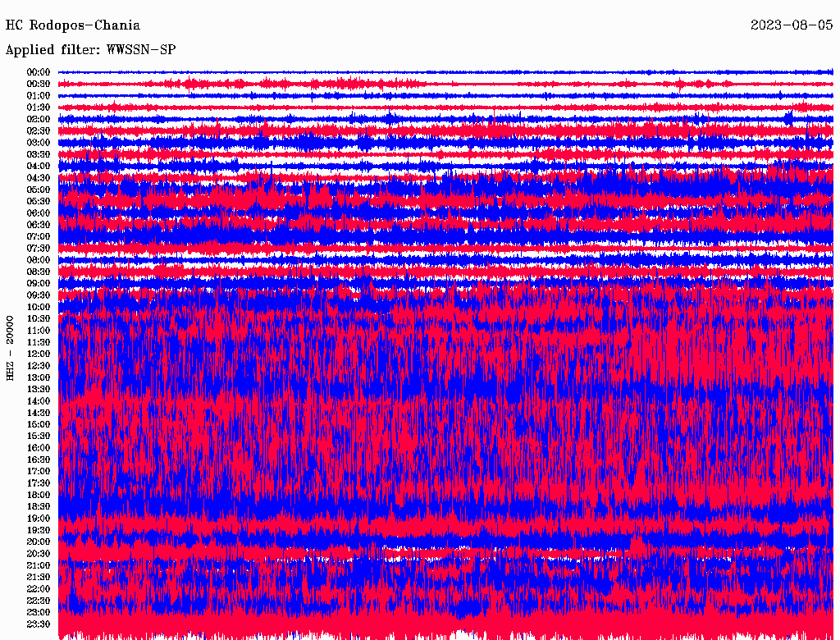Click the '14:30' time label

pyautogui.click(x=39, y=413)
